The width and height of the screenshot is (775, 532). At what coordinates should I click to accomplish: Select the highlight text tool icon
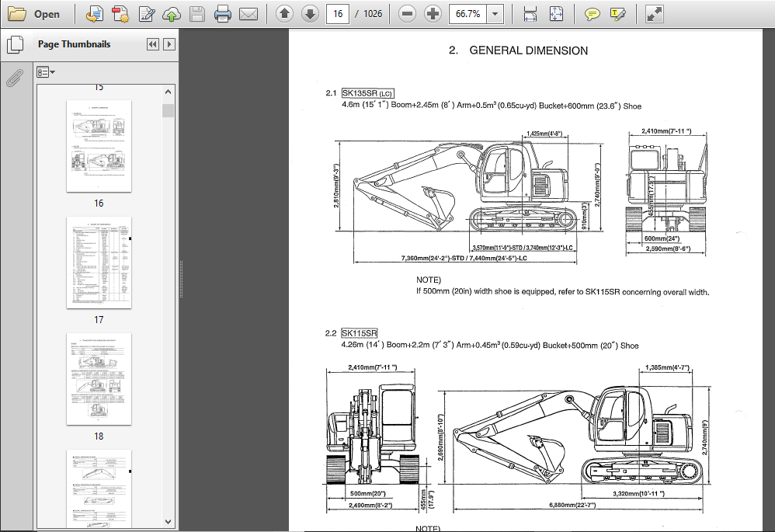click(618, 14)
